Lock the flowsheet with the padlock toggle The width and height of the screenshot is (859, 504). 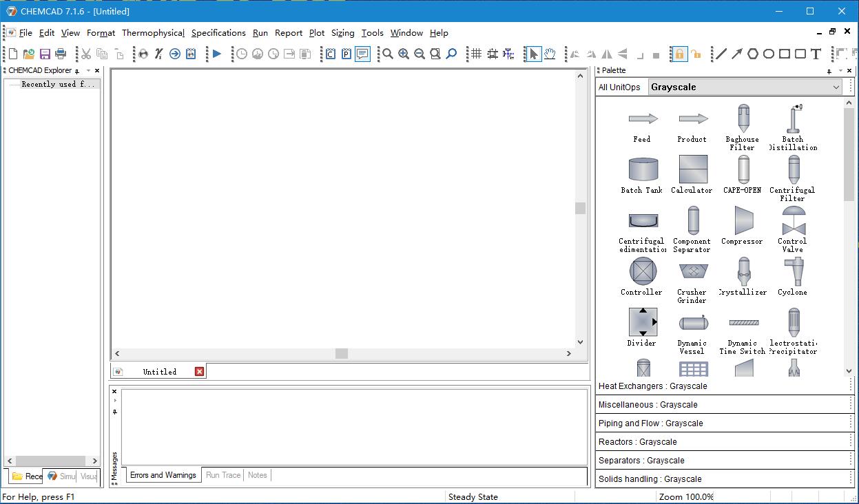(x=679, y=53)
